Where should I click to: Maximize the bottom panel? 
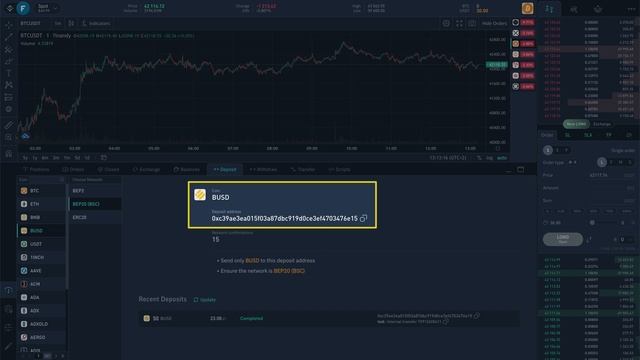click(520, 169)
